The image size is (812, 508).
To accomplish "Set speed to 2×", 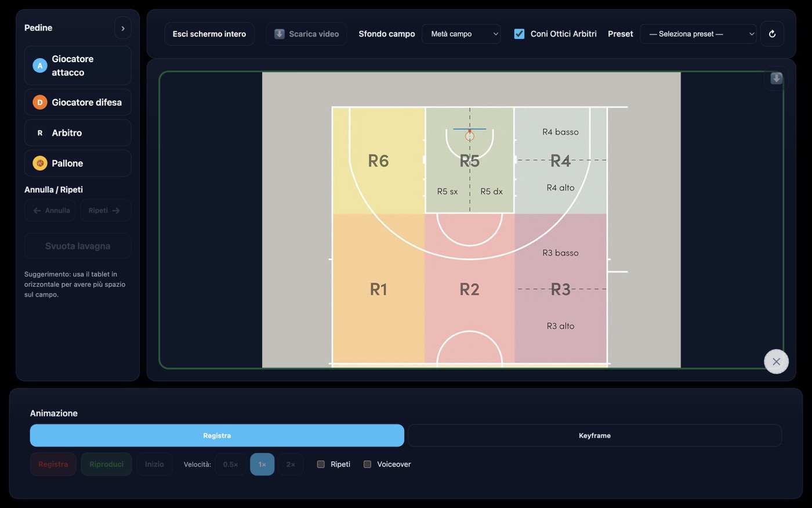I will 291,464.
